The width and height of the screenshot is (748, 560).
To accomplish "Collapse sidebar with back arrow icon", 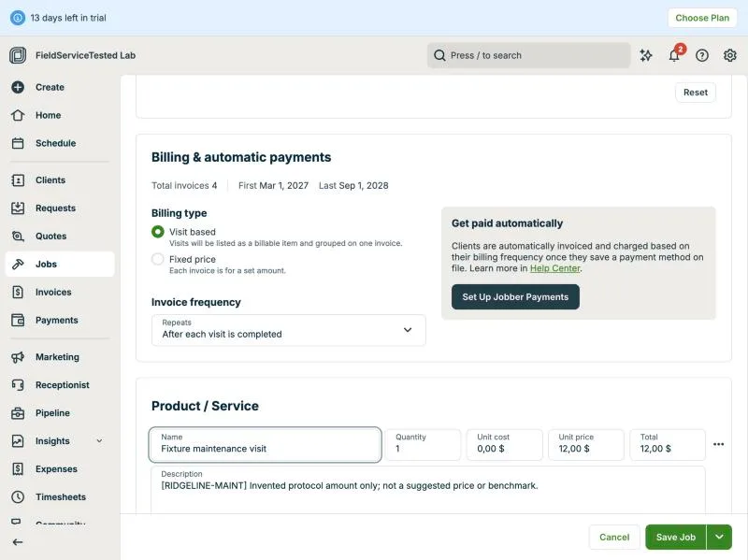I will click(18, 542).
